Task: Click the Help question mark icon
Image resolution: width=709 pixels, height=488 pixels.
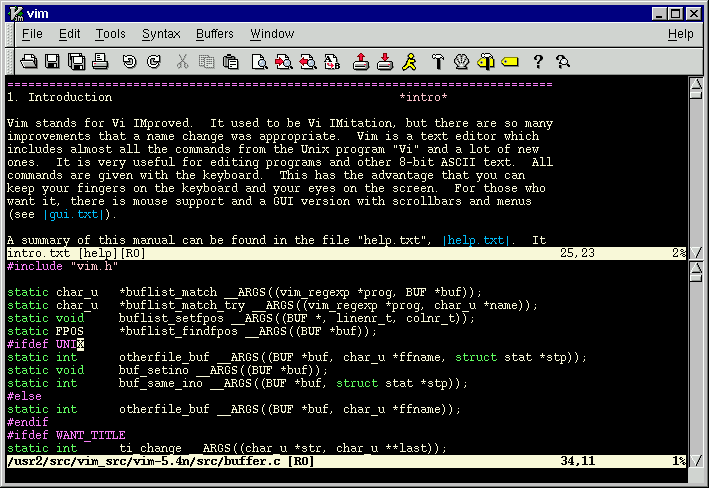Action: point(538,62)
